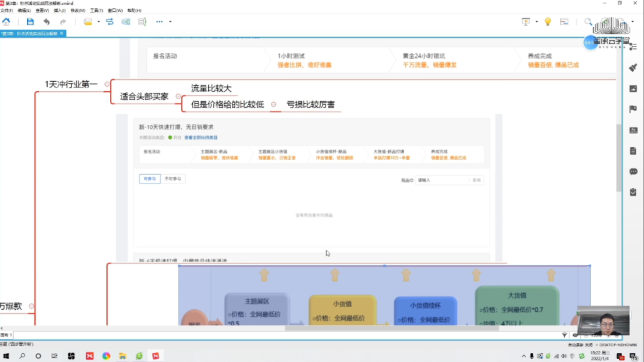
Task: Click the 商品ID input field
Action: tap(442, 180)
